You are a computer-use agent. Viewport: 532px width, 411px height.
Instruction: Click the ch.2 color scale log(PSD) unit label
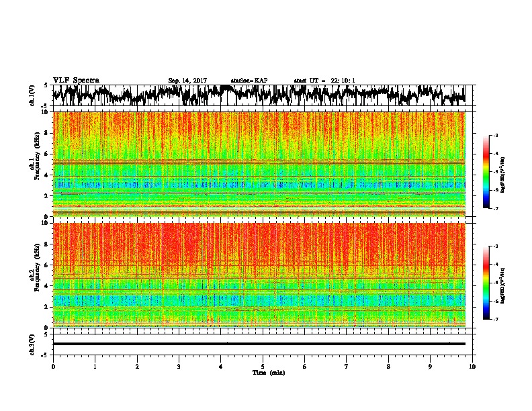click(x=503, y=285)
